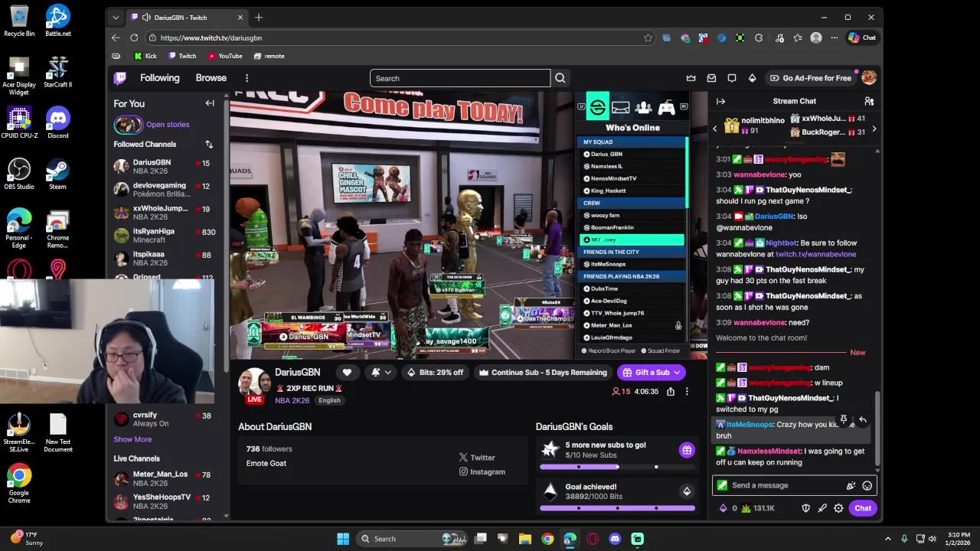Viewport: 980px width, 551px height.
Task: Click Continue Sub - 5 Days Remaining
Action: 543,373
